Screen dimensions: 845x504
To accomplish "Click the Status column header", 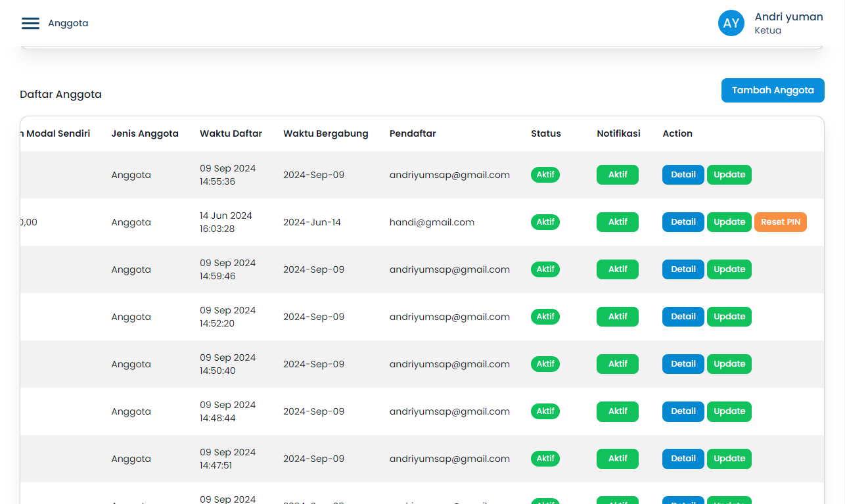I will click(546, 133).
